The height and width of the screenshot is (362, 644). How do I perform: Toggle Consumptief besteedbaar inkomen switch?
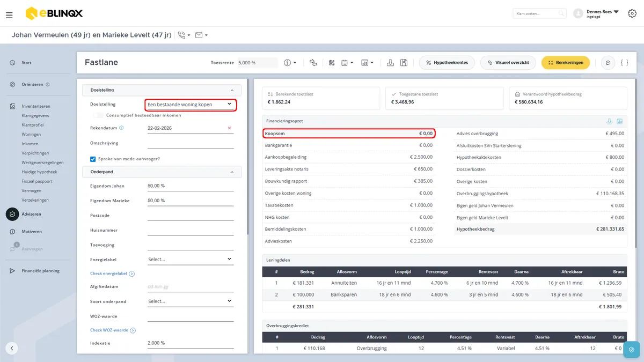tap(98, 115)
